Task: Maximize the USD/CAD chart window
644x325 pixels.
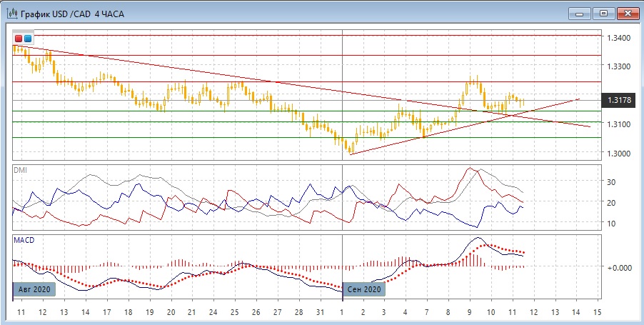Action: click(x=603, y=13)
